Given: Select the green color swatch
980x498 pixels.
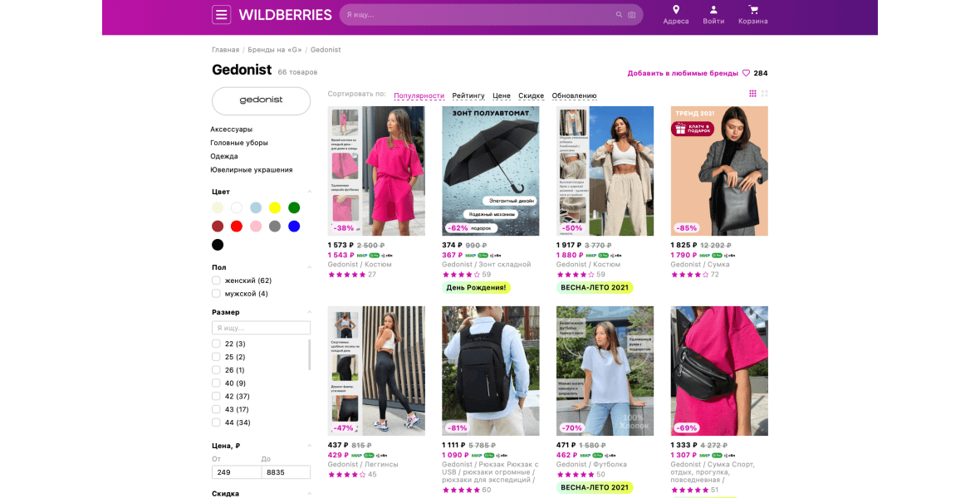Looking at the screenshot, I should point(294,207).
